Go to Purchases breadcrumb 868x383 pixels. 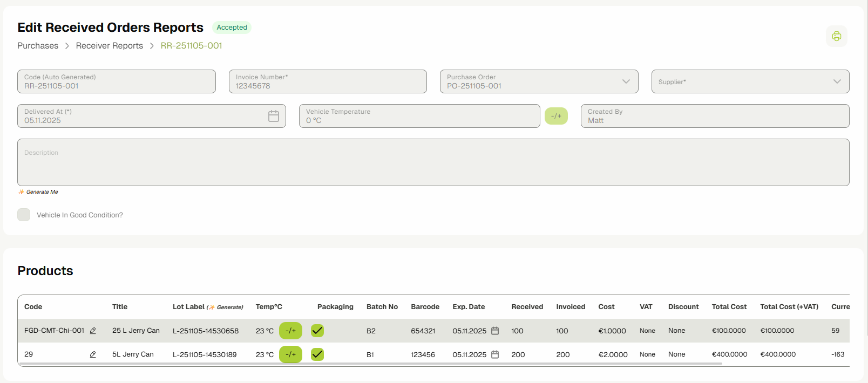[x=38, y=46]
